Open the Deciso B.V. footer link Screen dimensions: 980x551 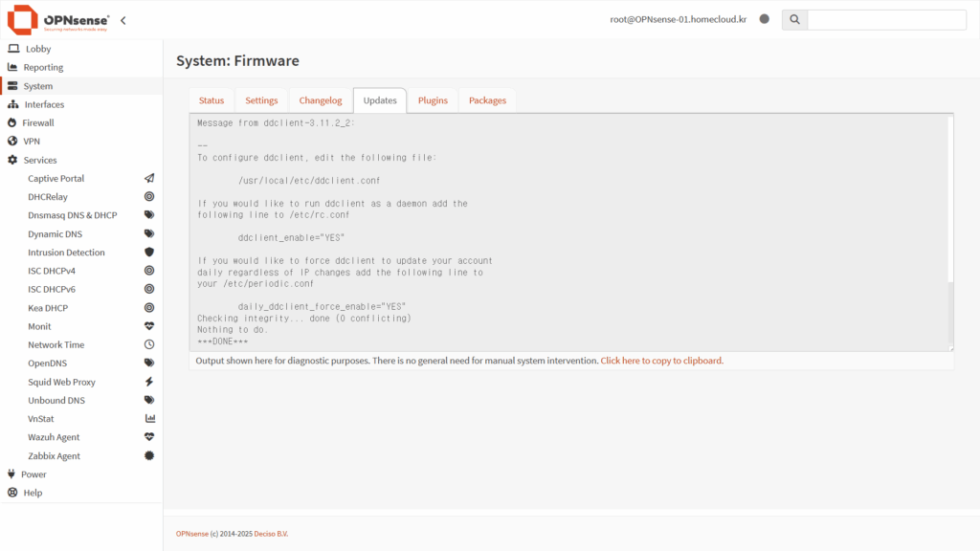(x=271, y=533)
